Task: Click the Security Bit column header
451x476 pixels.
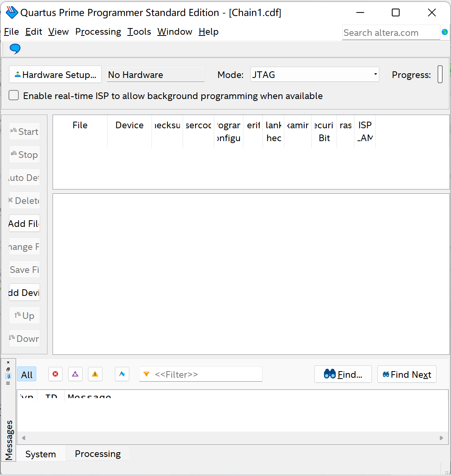Action: (324, 131)
